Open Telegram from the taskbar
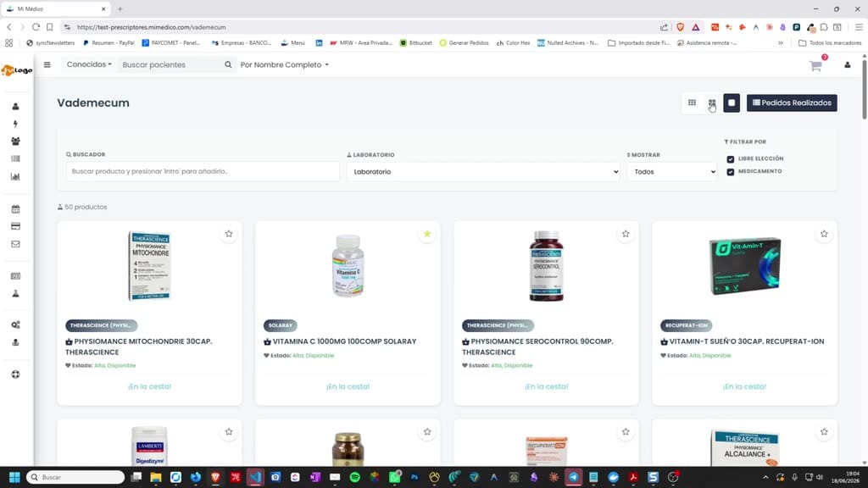Image resolution: width=868 pixels, height=488 pixels. pyautogui.click(x=574, y=477)
